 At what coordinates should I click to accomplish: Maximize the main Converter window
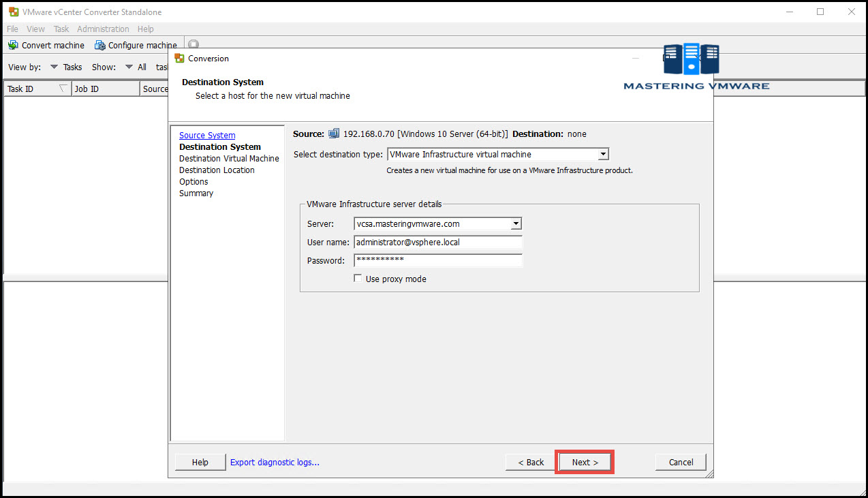tap(820, 12)
